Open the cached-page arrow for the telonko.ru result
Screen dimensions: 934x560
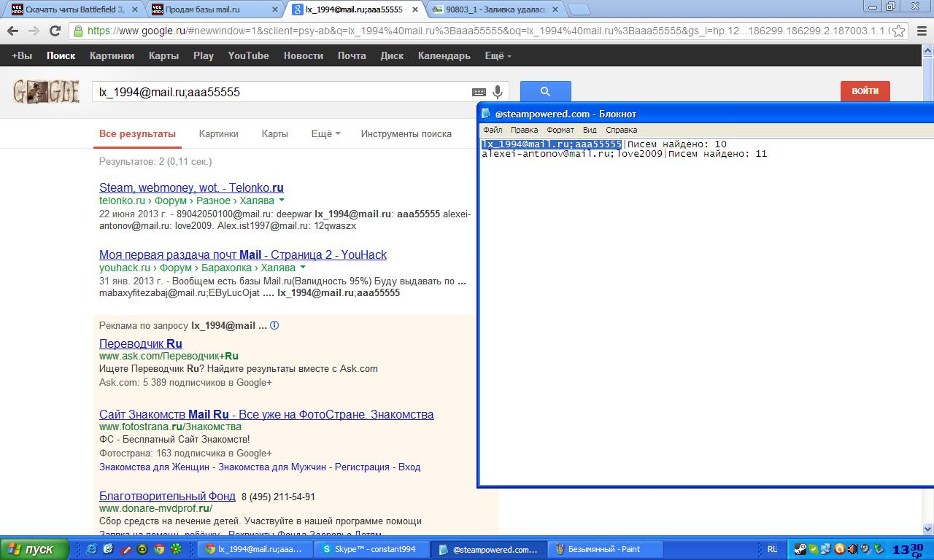tap(282, 201)
